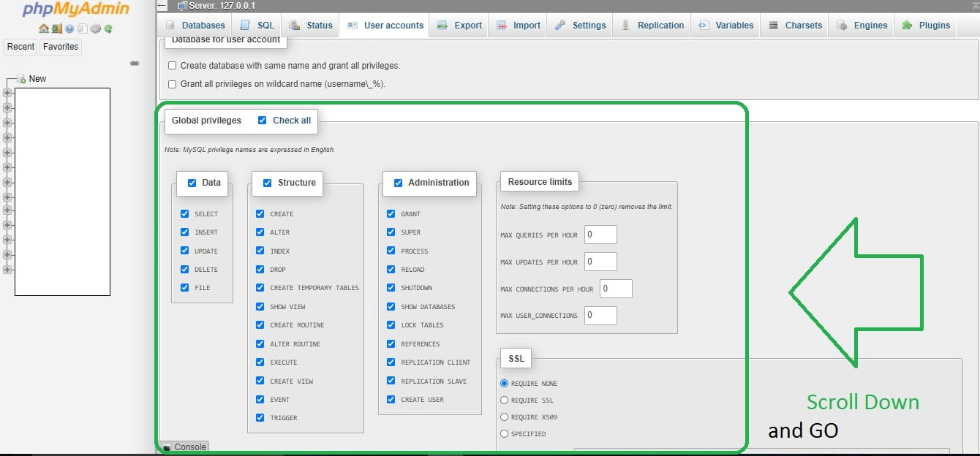Uncheck the FILE privilege
Screen dimensions: 980x456
coord(185,288)
